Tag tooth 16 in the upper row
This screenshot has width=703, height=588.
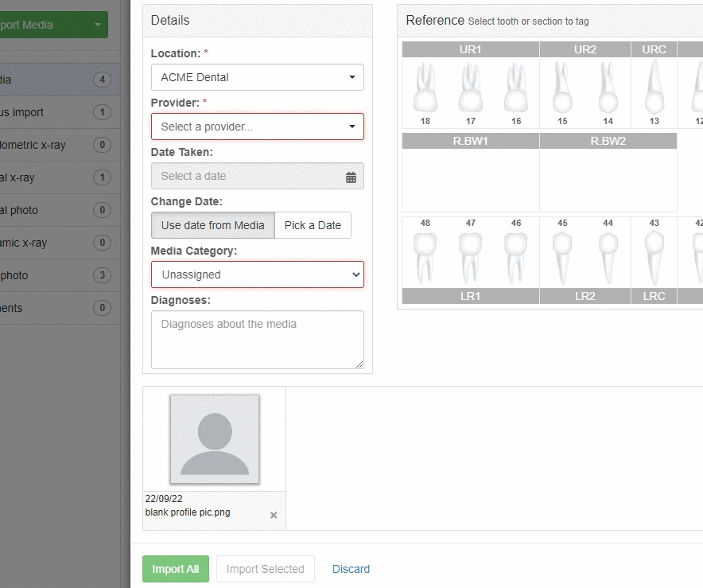516,88
